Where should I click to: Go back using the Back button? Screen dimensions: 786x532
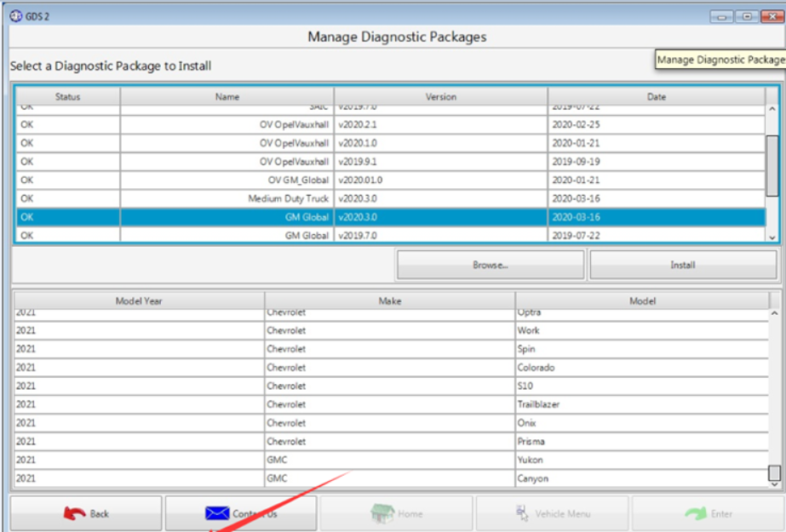(86, 513)
